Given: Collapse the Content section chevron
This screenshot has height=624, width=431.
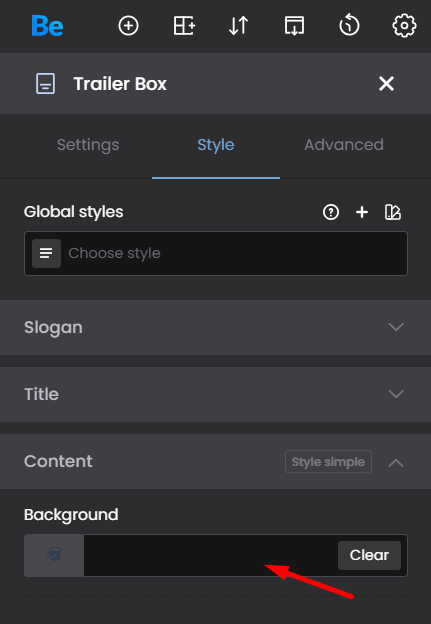Looking at the screenshot, I should [396, 462].
